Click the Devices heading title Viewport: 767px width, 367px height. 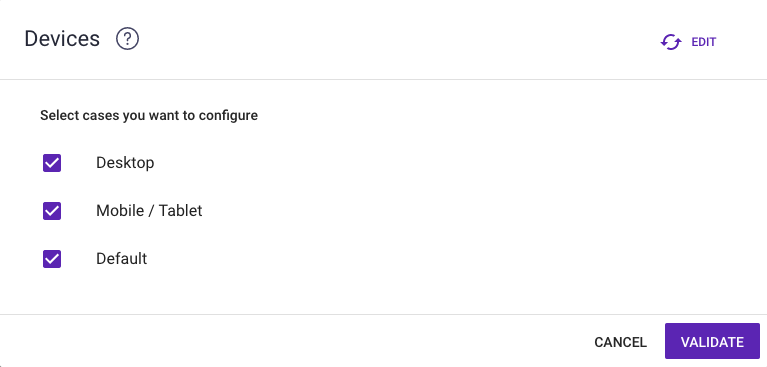pos(62,39)
